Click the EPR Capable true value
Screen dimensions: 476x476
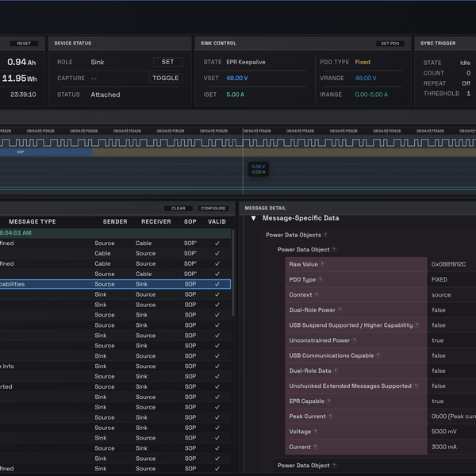(437, 401)
